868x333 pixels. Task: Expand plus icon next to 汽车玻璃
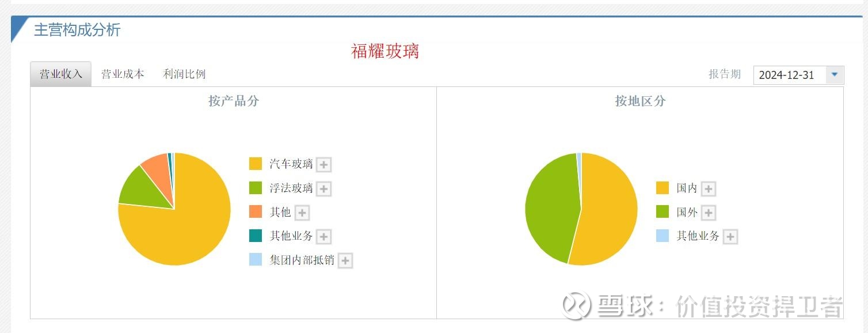pos(324,165)
